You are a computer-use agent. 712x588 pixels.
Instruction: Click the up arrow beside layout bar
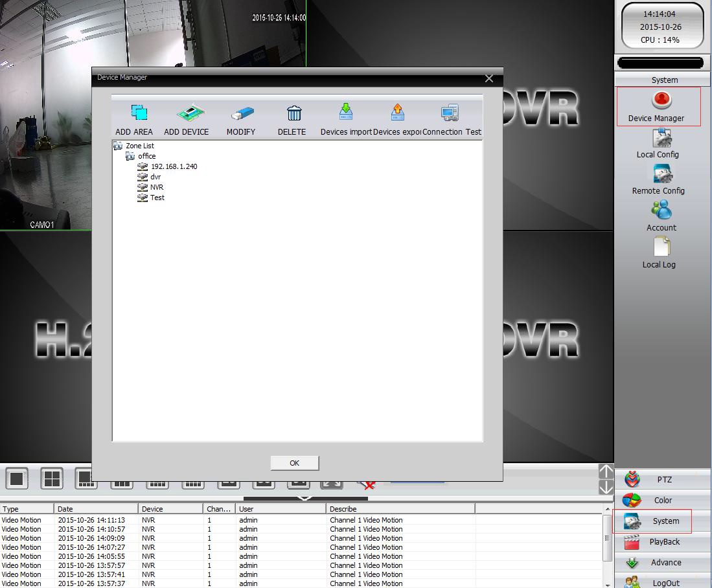606,471
